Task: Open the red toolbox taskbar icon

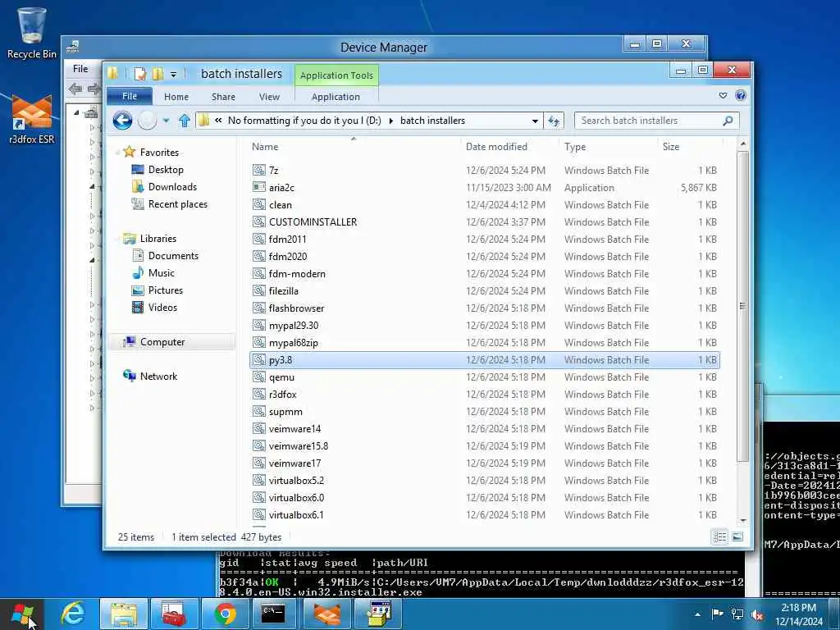Action: pos(174,614)
